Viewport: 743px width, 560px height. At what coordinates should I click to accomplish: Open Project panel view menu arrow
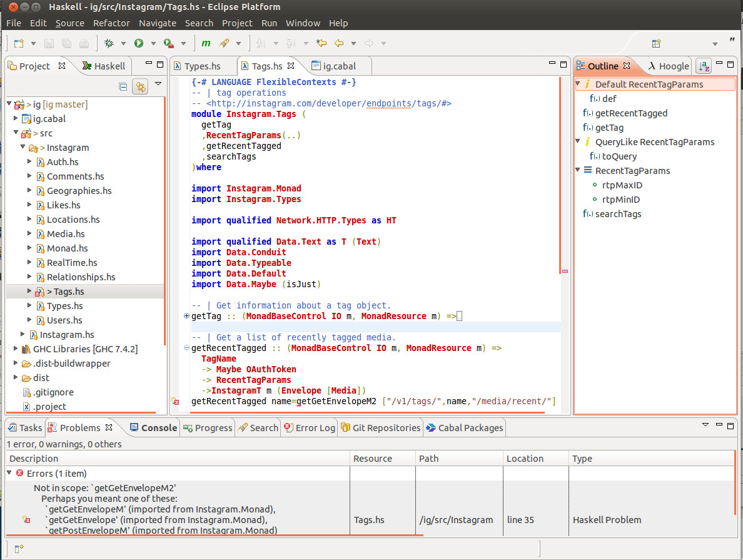[158, 84]
